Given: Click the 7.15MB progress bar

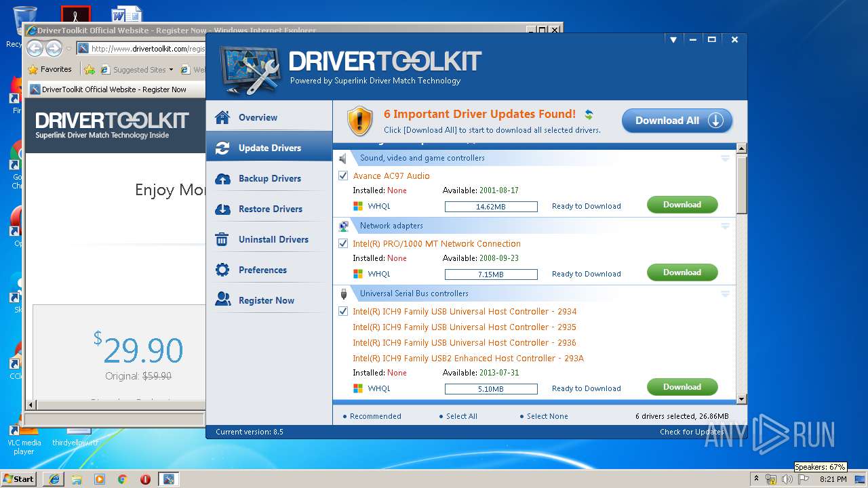Looking at the screenshot, I should point(491,274).
